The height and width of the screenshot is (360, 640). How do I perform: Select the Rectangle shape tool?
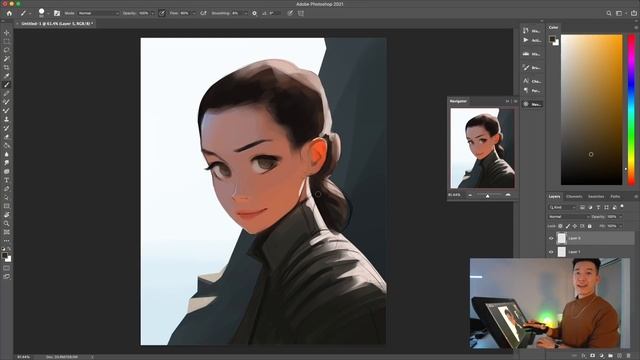pos(7,206)
